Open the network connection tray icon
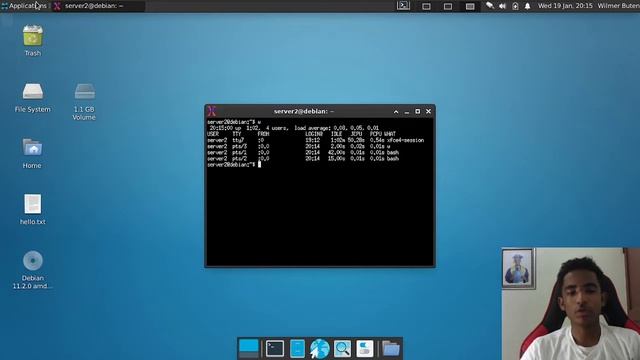This screenshot has width=640, height=360. (490, 6)
